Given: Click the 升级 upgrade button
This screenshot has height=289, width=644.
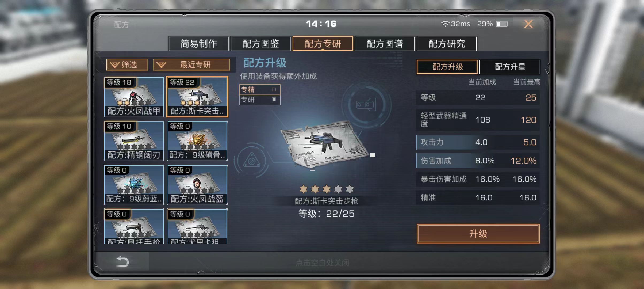Looking at the screenshot, I should click(x=478, y=234).
